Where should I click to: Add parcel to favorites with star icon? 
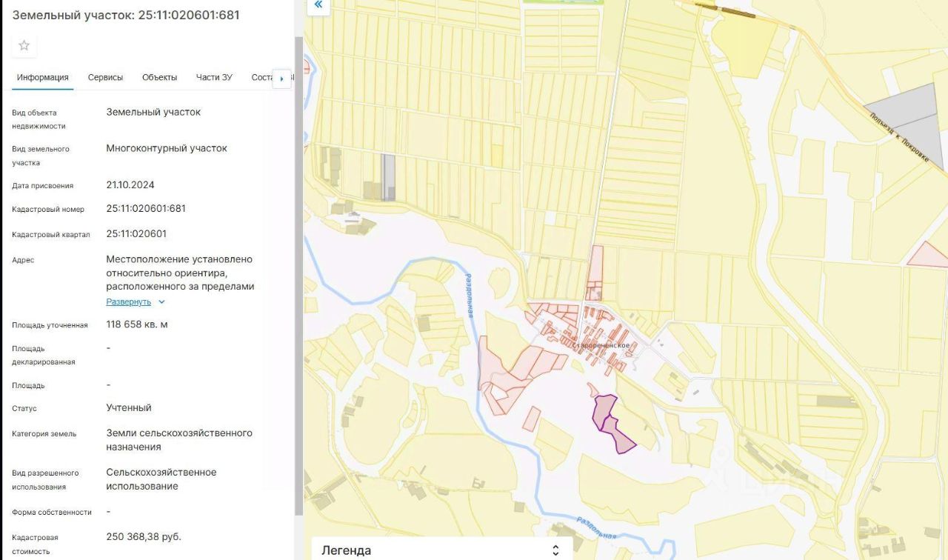[x=24, y=46]
